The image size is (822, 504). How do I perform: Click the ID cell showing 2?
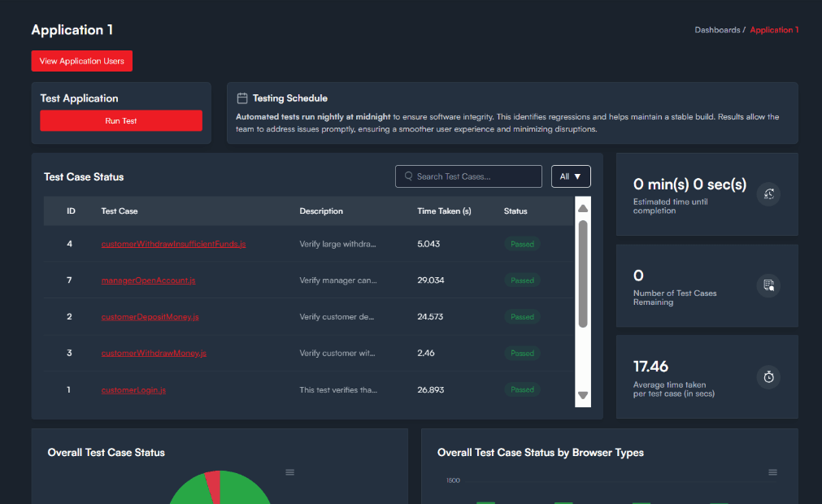pyautogui.click(x=69, y=316)
